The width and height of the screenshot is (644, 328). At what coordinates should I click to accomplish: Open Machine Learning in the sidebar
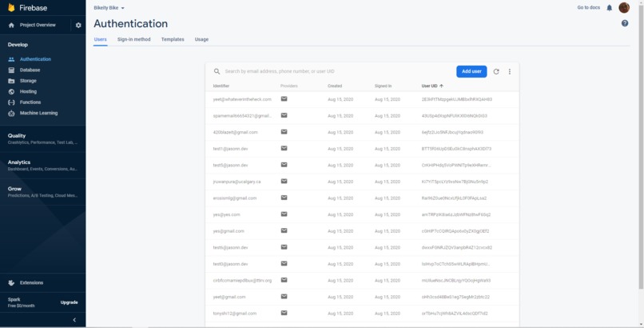click(x=38, y=113)
